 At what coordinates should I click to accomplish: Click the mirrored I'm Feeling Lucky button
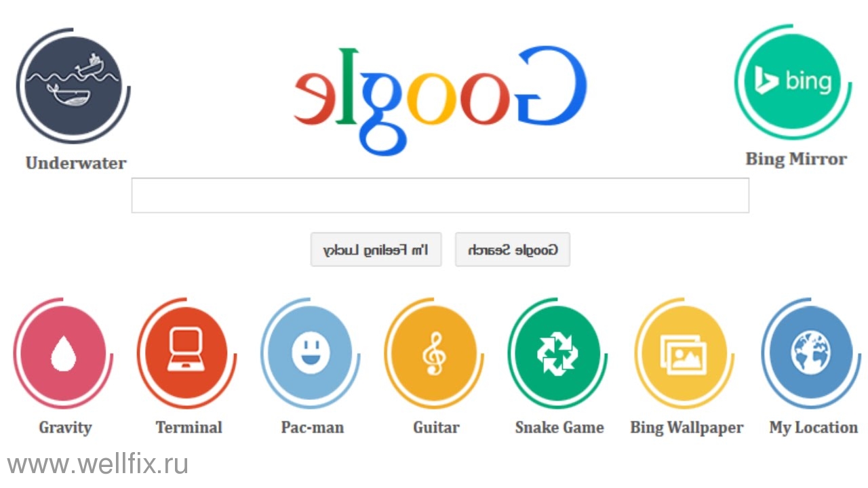(x=376, y=249)
